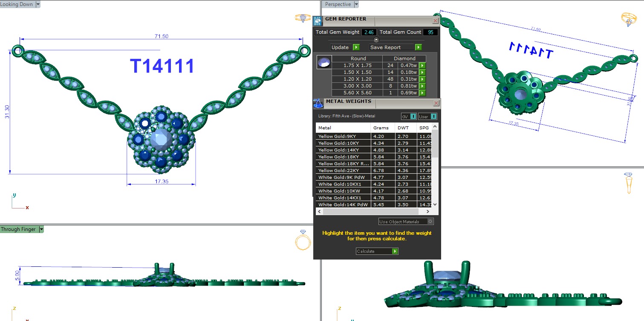Screen dimensions: 644x321
Task: Click side-view ring icon in bottom-right viewport
Action: [628, 183]
